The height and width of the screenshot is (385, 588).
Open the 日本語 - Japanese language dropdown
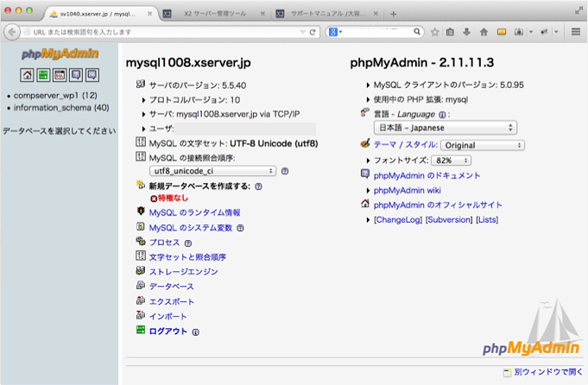[x=446, y=128]
